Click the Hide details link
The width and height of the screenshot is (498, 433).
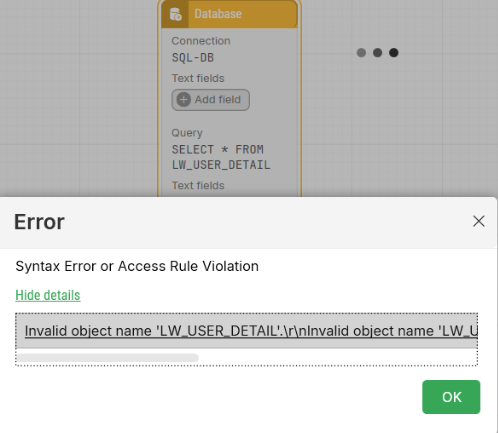(x=48, y=295)
